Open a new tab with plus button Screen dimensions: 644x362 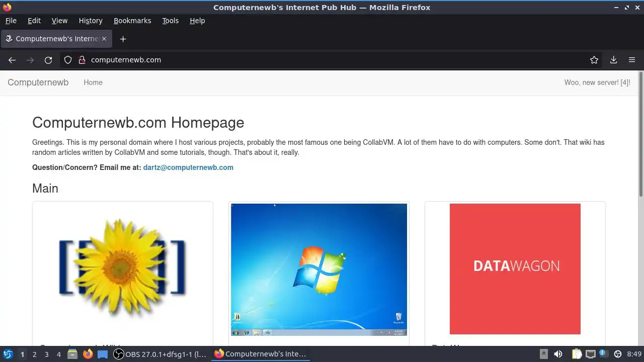[123, 39]
